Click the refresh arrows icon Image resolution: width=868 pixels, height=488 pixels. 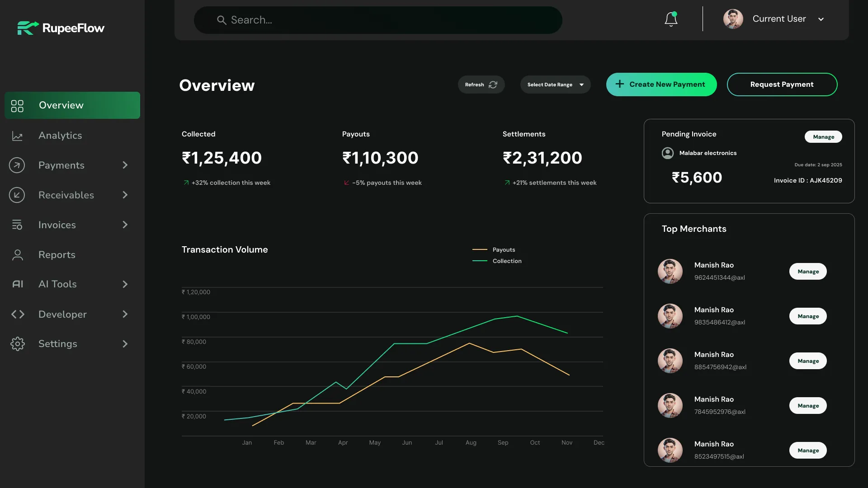tap(493, 84)
